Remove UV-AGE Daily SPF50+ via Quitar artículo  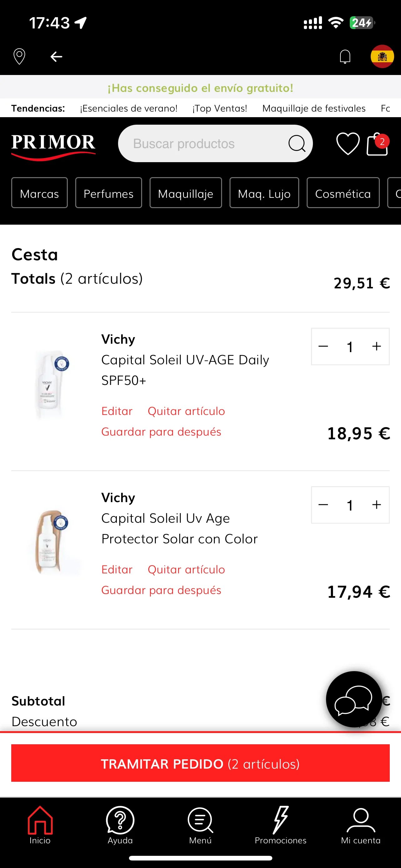pyautogui.click(x=186, y=411)
